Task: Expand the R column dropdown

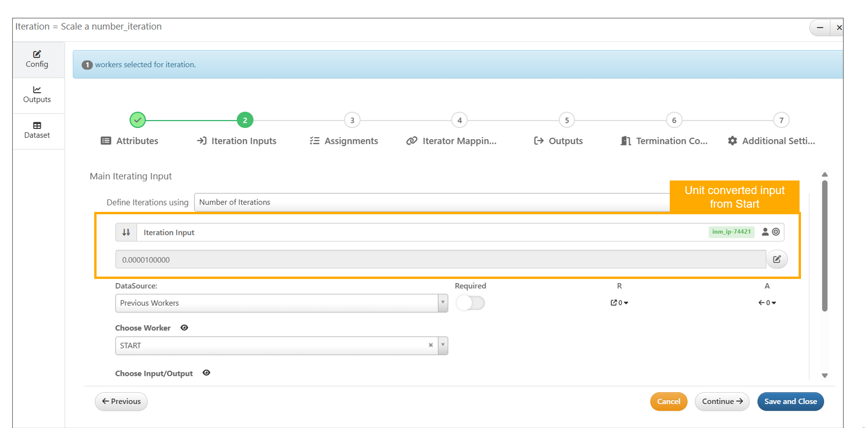Action: pos(620,303)
